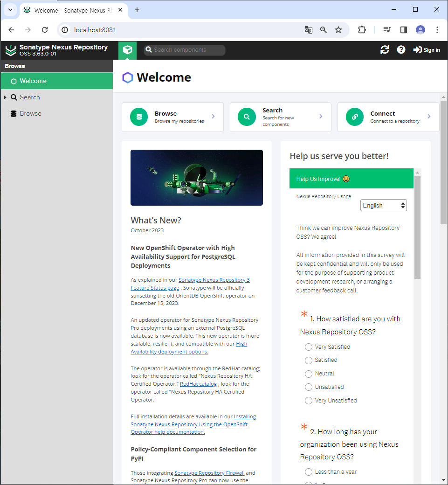Select the Unsatisfied radio option
448x485 pixels.
(309, 387)
